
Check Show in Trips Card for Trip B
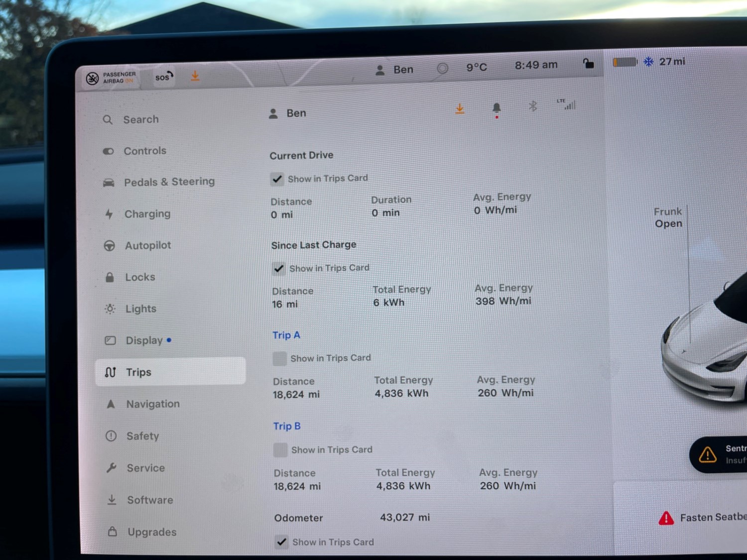(x=280, y=450)
